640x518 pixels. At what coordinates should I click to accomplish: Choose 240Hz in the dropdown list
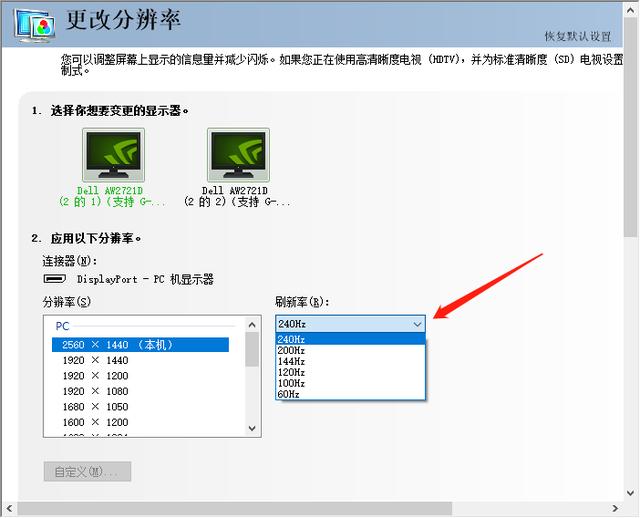(351, 339)
